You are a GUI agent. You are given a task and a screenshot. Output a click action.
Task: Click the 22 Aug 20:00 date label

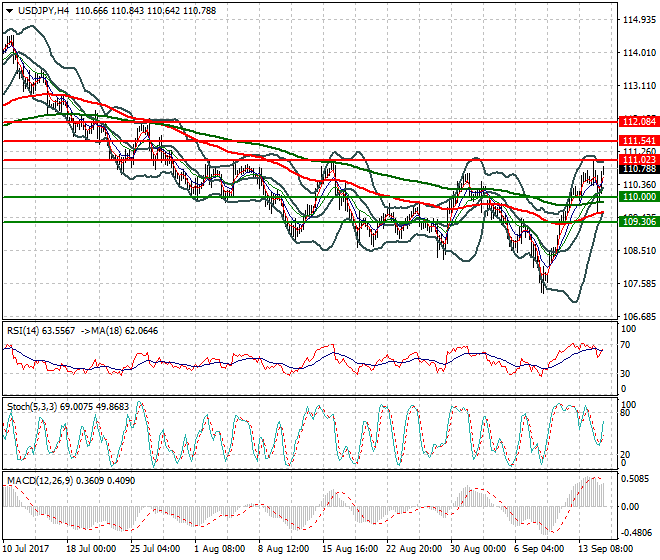(414, 549)
